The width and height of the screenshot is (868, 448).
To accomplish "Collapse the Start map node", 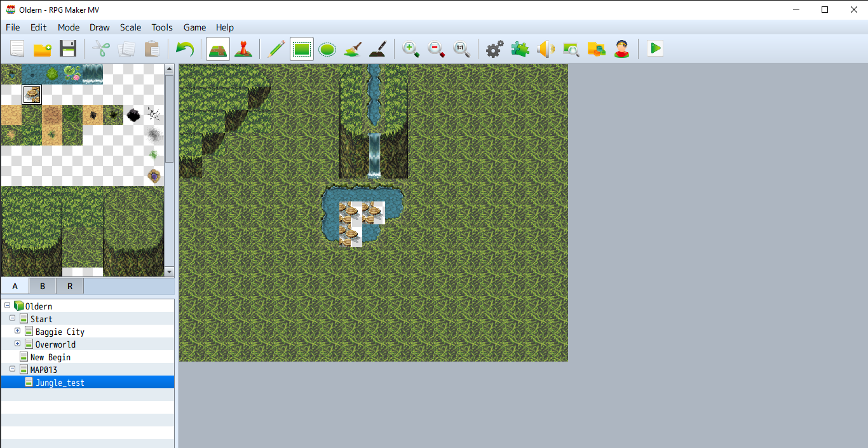I will pos(12,318).
